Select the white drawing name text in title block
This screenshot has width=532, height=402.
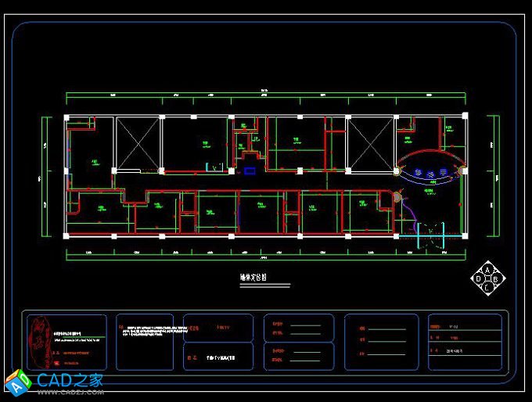pos(220,357)
